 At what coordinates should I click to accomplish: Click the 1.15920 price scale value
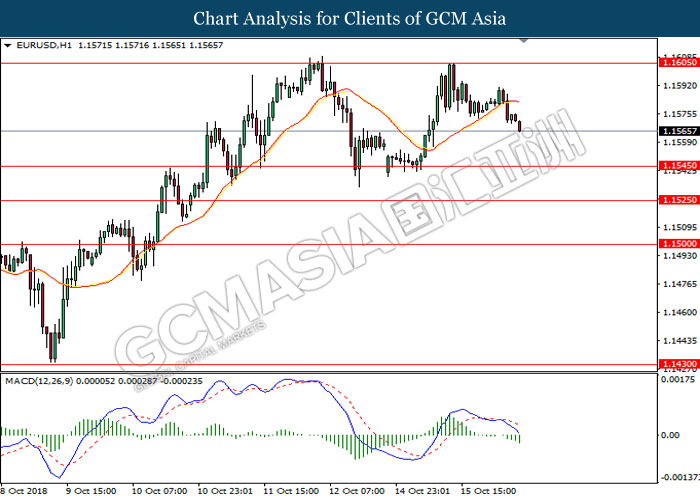point(680,85)
